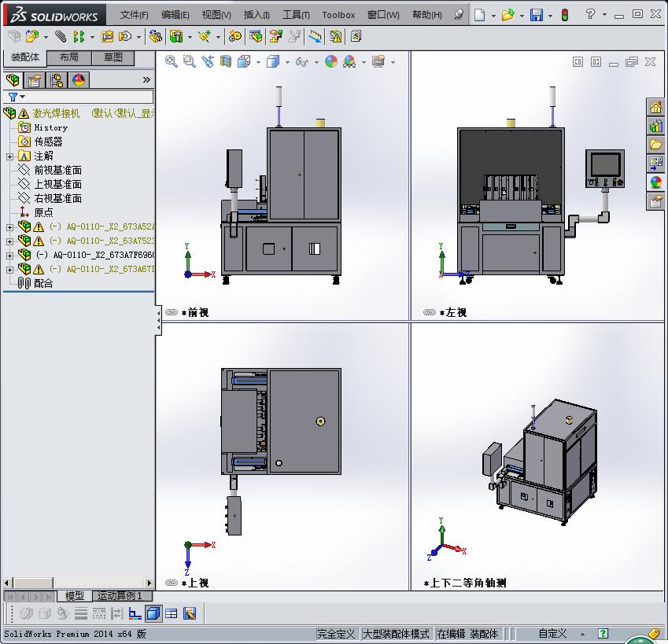Open View Orientation cube icon
668x644 pixels.
coord(244,61)
